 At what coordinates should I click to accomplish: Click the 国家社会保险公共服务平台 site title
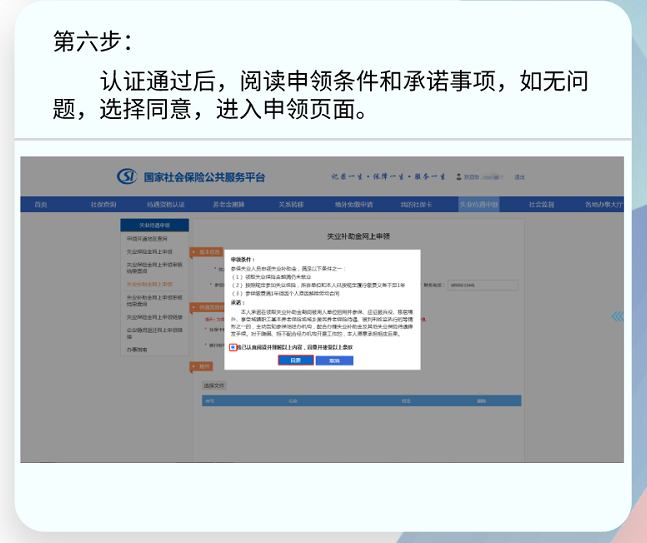[204, 177]
